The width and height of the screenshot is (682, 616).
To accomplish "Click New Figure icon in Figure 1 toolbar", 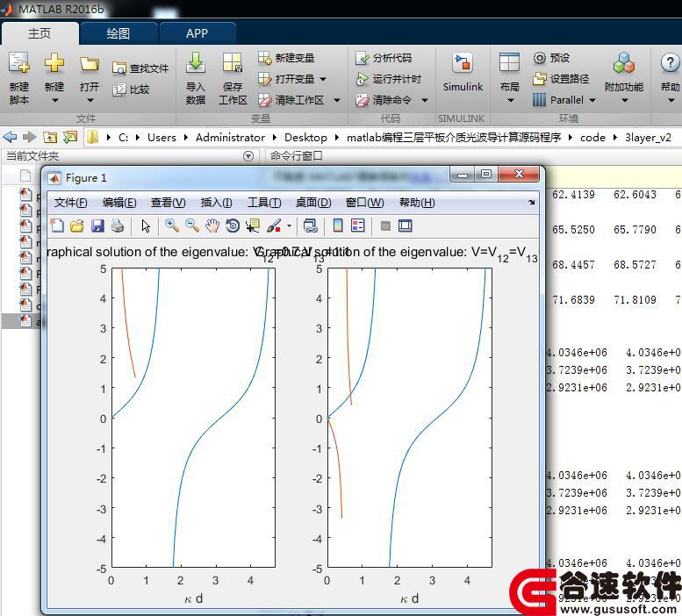I will tap(57, 226).
